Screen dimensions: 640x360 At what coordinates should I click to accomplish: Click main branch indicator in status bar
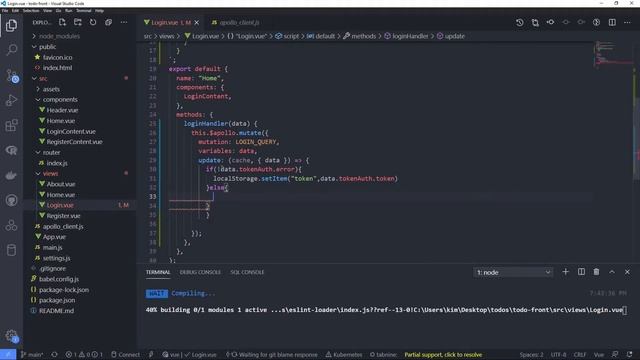[x=32, y=355]
